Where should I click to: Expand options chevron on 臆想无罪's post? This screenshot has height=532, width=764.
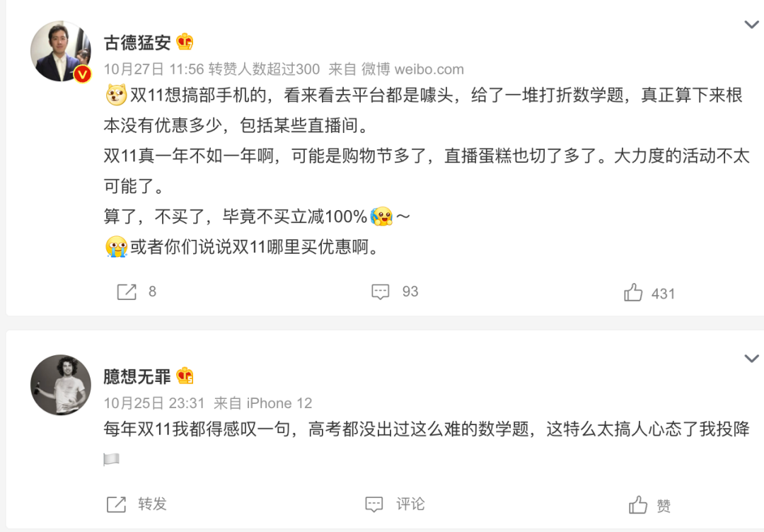(751, 359)
